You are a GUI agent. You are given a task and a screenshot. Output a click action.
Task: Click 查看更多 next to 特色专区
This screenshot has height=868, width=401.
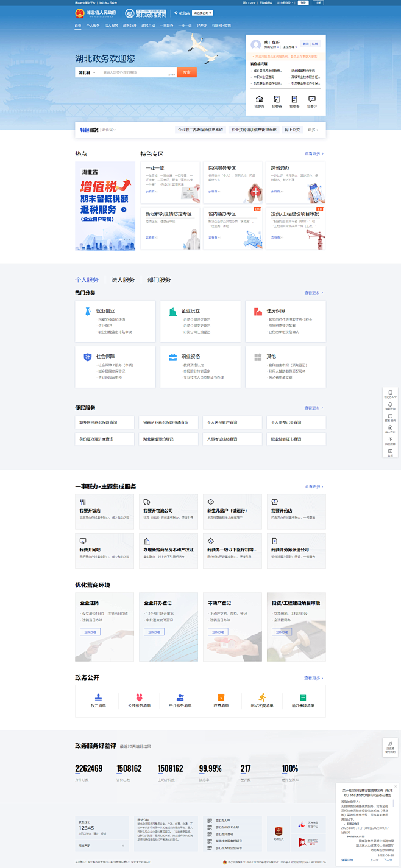tap(314, 154)
